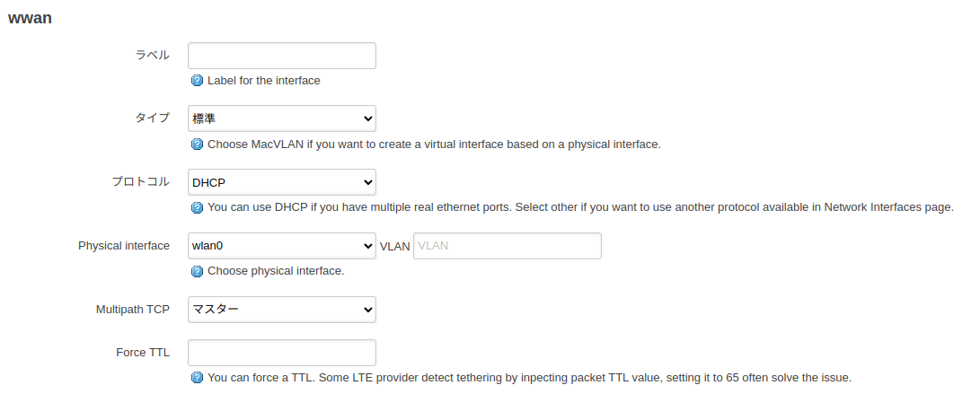Viewport: 980px width, 394px height.
Task: Click help icon beside 'Label for the interface'
Action: point(198,81)
